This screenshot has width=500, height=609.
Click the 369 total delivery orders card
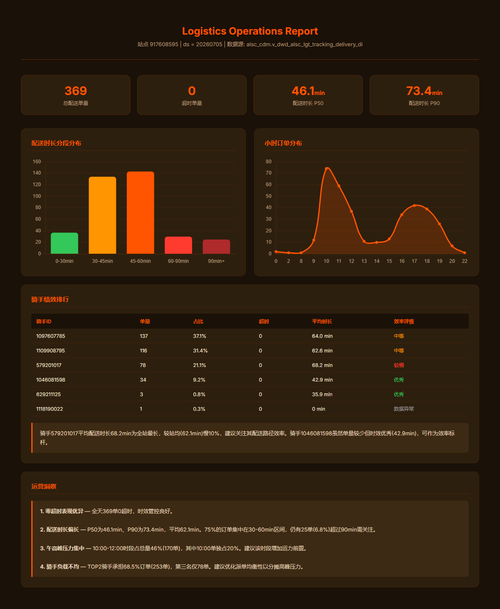coord(75,95)
